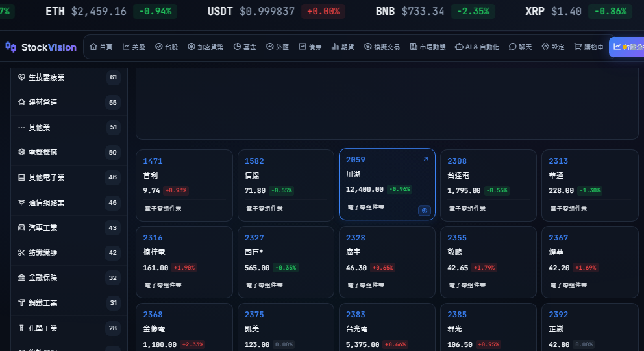Screen dimensions: 644x351
Task: Select the car icon for 汽車工業
Action: click(x=22, y=227)
